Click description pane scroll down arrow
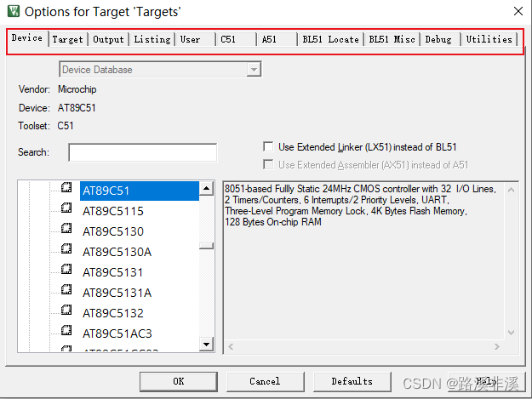This screenshot has width=532, height=399. [511, 333]
